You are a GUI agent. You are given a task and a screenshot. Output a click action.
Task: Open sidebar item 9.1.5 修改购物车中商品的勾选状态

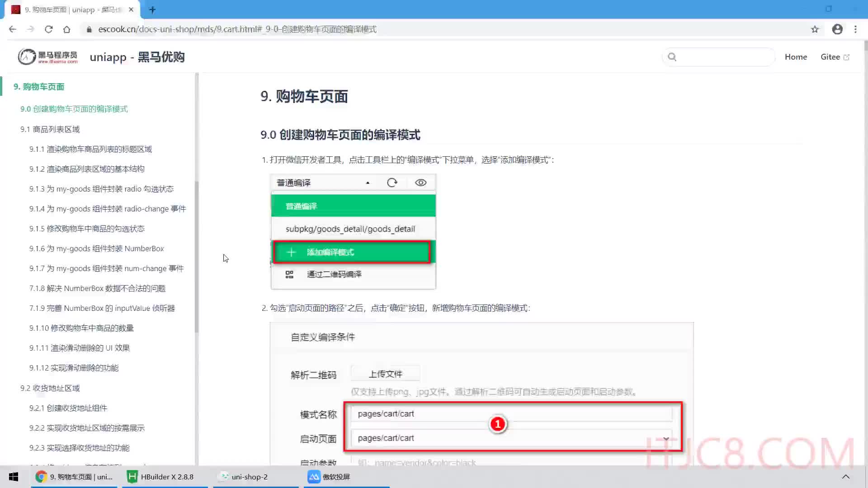87,229
